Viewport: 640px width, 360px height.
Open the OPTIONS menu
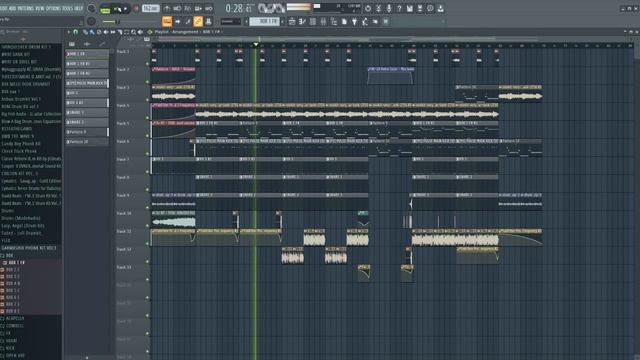(53, 8)
